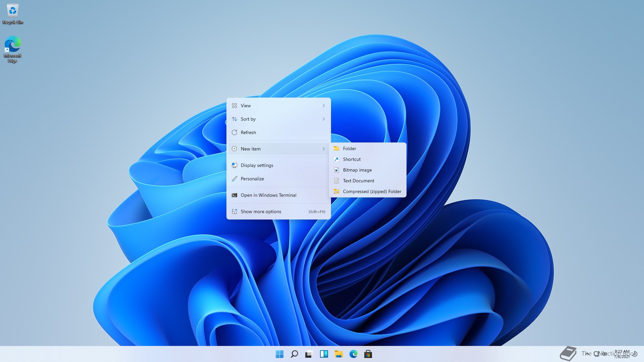Open the Start menu from the taskbar
Image resolution: width=644 pixels, height=362 pixels.
[x=279, y=354]
